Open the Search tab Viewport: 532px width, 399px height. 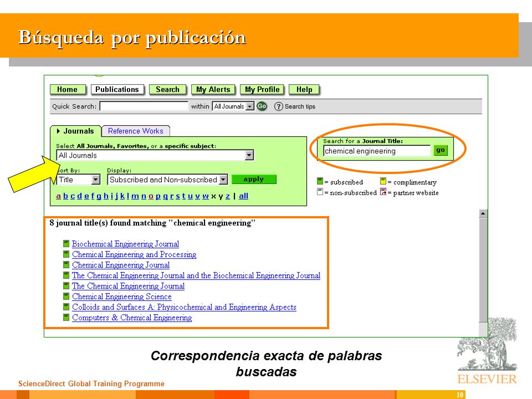coord(167,90)
